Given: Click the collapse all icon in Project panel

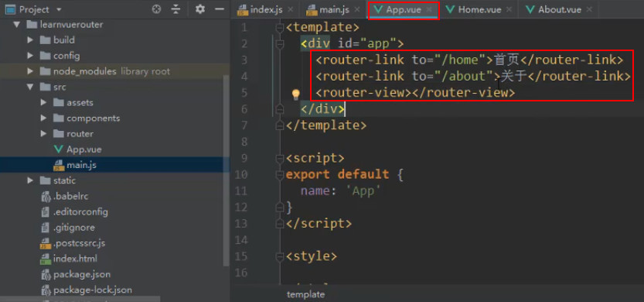Looking at the screenshot, I should pyautogui.click(x=176, y=9).
